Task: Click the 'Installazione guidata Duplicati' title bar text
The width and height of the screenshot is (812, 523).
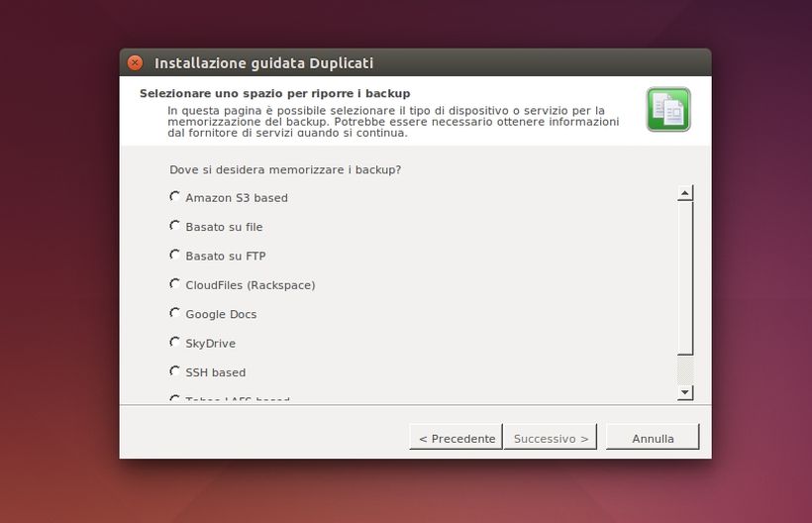Action: [263, 62]
